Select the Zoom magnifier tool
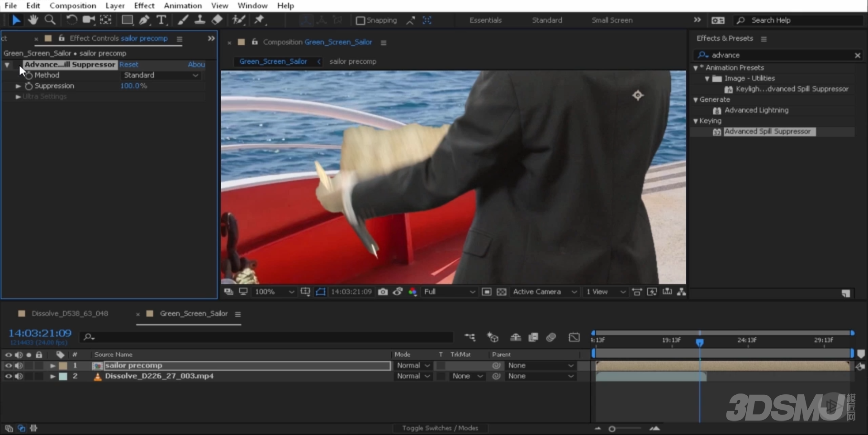 [50, 20]
